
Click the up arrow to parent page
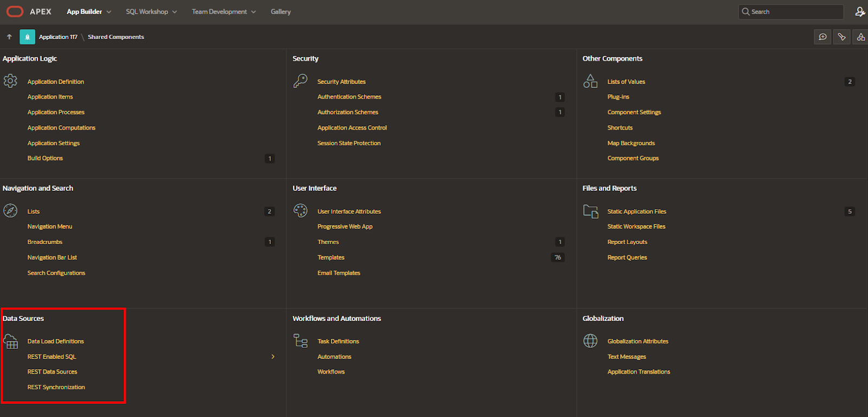click(x=9, y=37)
